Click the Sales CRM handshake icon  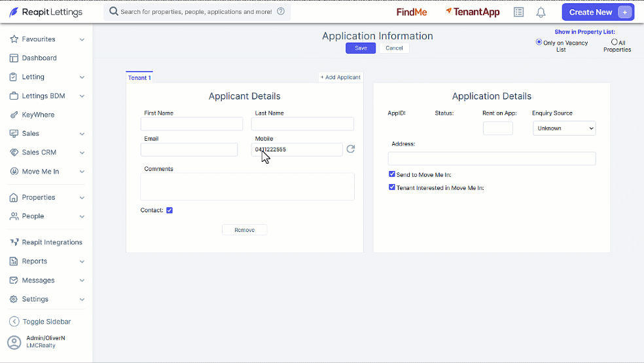pos(14,153)
